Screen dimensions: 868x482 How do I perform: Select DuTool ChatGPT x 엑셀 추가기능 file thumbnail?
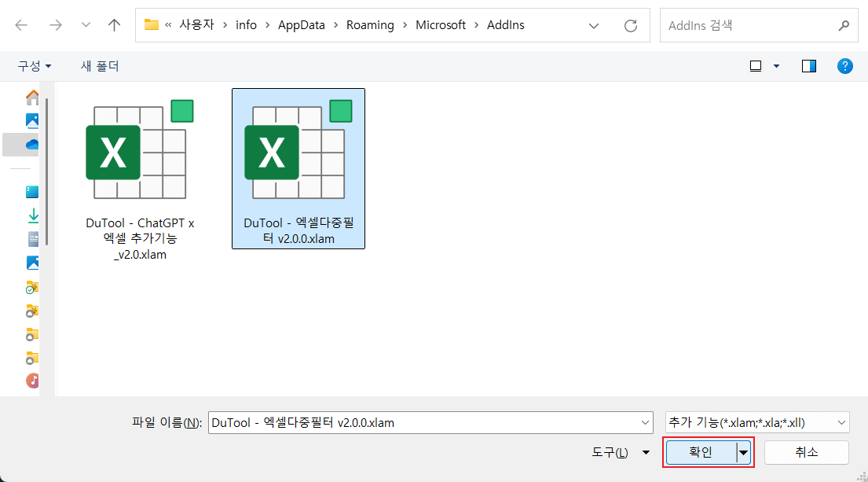point(140,149)
